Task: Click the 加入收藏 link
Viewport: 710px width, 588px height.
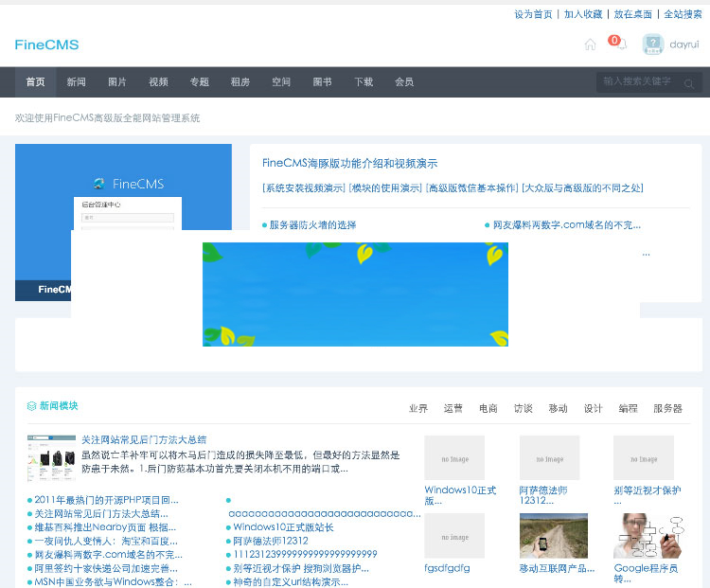Action: click(x=583, y=14)
